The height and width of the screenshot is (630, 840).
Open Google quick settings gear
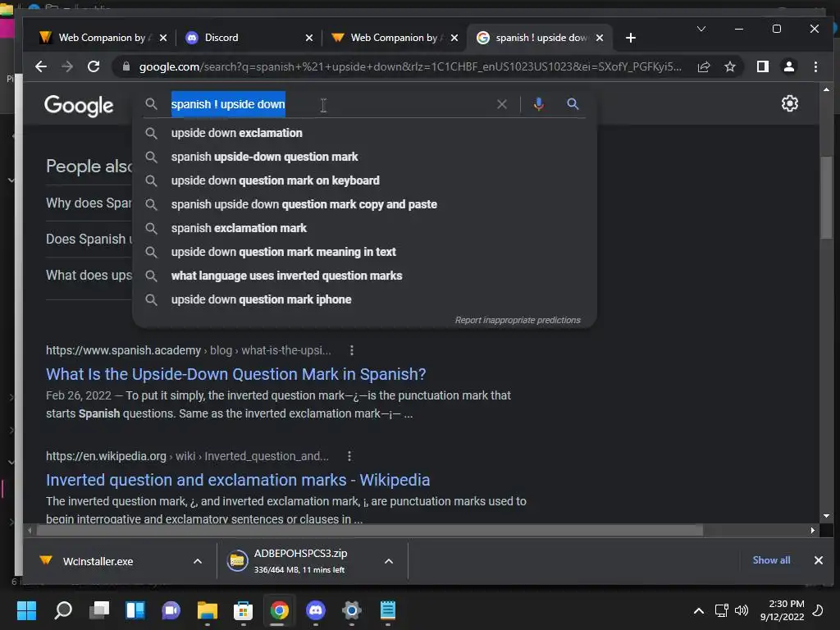790,103
